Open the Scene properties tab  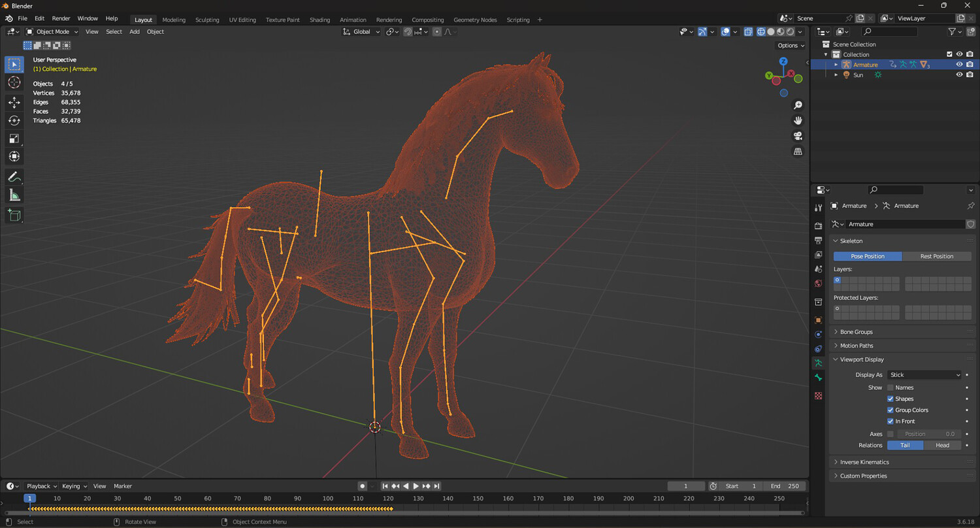(x=819, y=269)
